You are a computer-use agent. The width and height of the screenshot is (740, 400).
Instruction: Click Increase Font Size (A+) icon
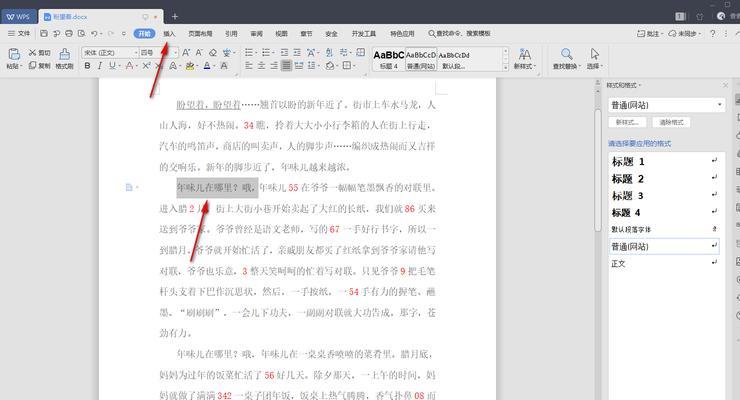186,52
